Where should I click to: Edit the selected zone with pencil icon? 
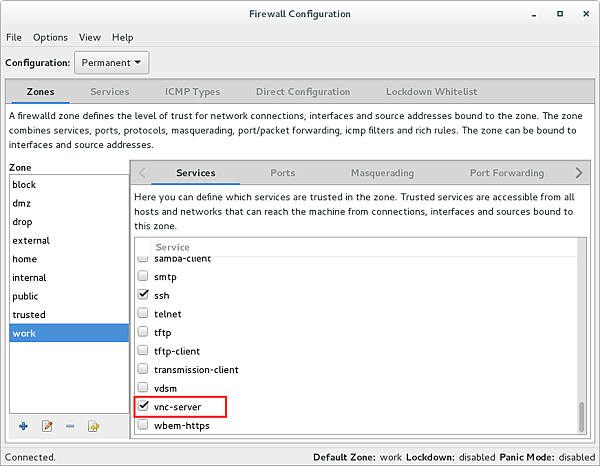click(x=47, y=426)
